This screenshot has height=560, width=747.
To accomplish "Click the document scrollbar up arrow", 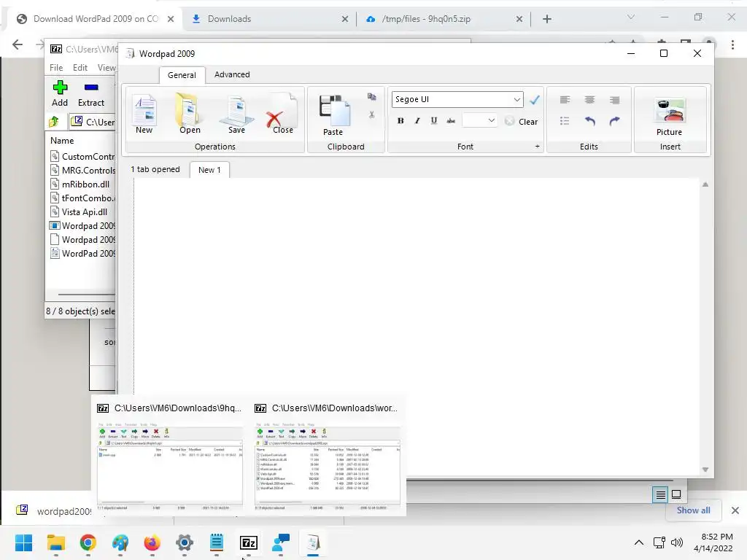I will [705, 184].
